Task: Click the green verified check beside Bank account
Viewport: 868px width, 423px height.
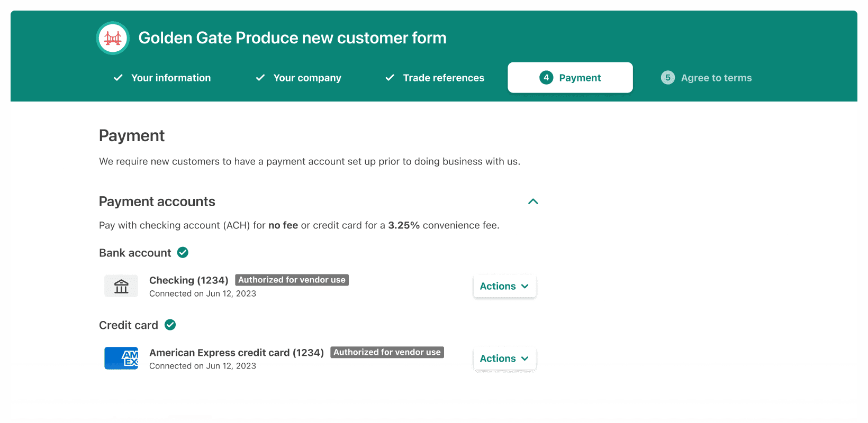Action: click(x=183, y=253)
